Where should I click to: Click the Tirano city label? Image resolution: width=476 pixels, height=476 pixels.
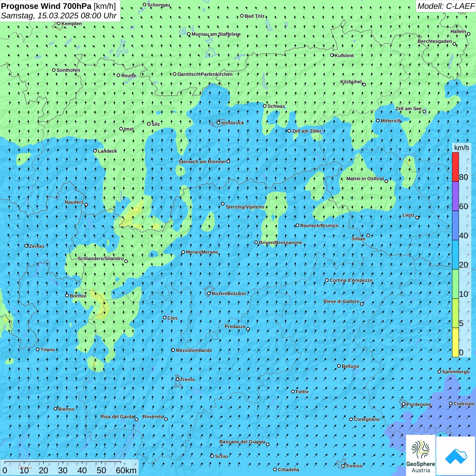(x=48, y=350)
